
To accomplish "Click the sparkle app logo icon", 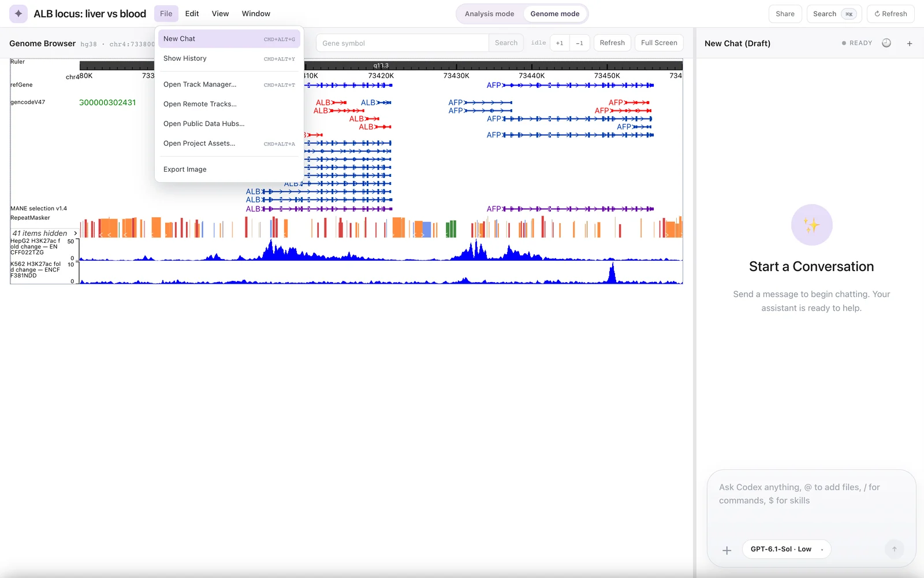I will point(18,13).
